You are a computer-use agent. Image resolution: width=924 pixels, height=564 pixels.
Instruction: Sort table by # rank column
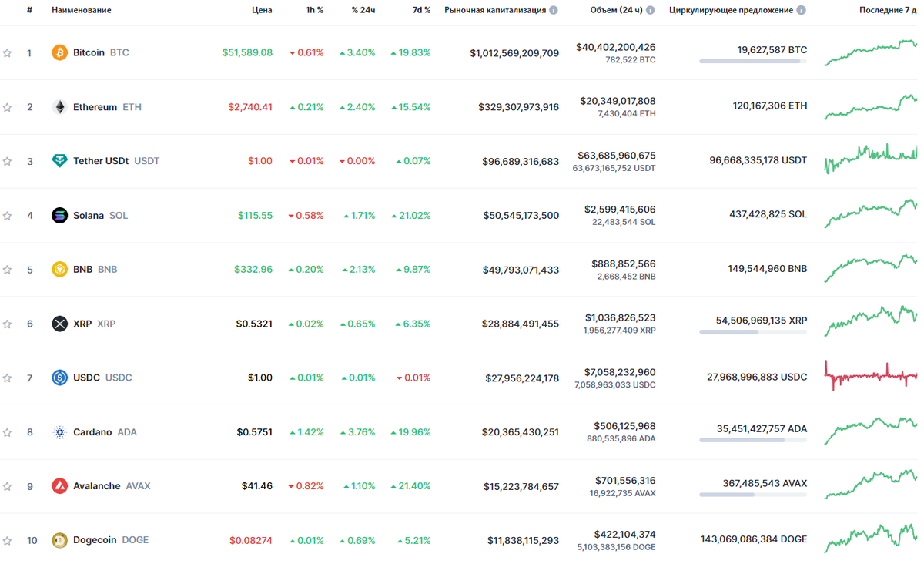[29, 10]
